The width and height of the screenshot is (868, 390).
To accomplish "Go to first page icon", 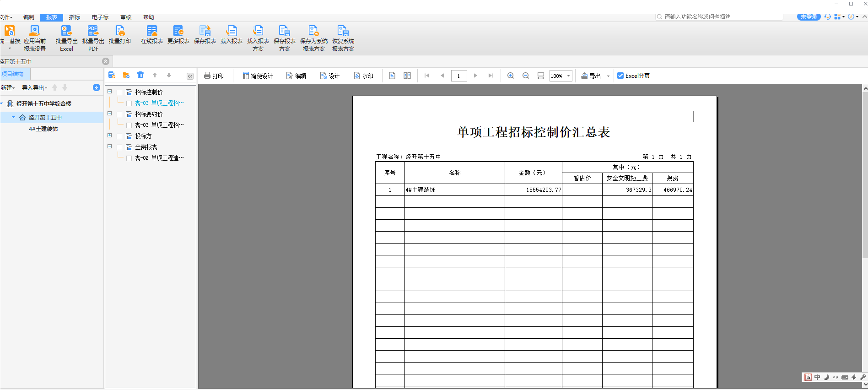I will 427,76.
